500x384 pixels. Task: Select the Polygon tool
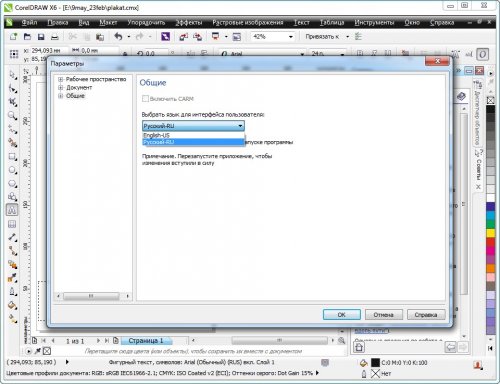[x=12, y=184]
